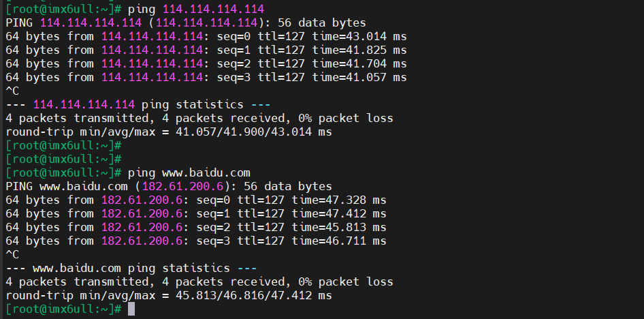This screenshot has height=319, width=644.
Task: Click the 114.114.114.114 ping statistics heading
Action: [138, 104]
